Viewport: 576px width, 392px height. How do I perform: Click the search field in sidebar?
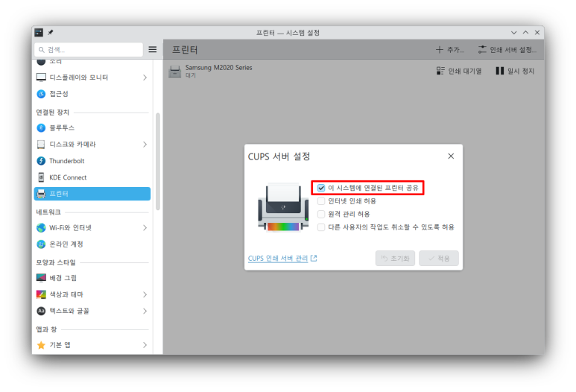[x=89, y=50]
